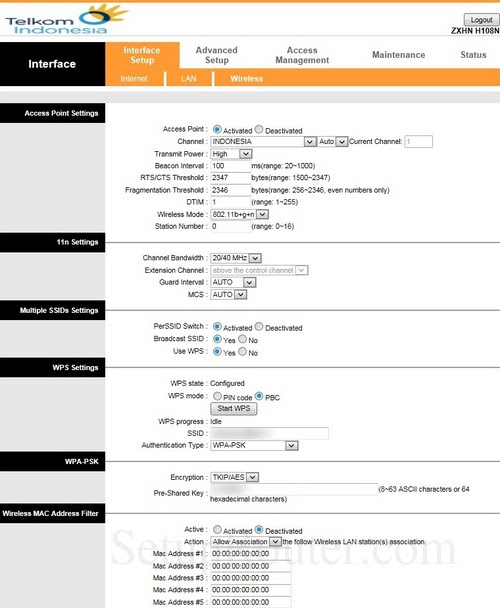Click the Telkom Indonesia logo
The image size is (500, 608).
[66, 19]
